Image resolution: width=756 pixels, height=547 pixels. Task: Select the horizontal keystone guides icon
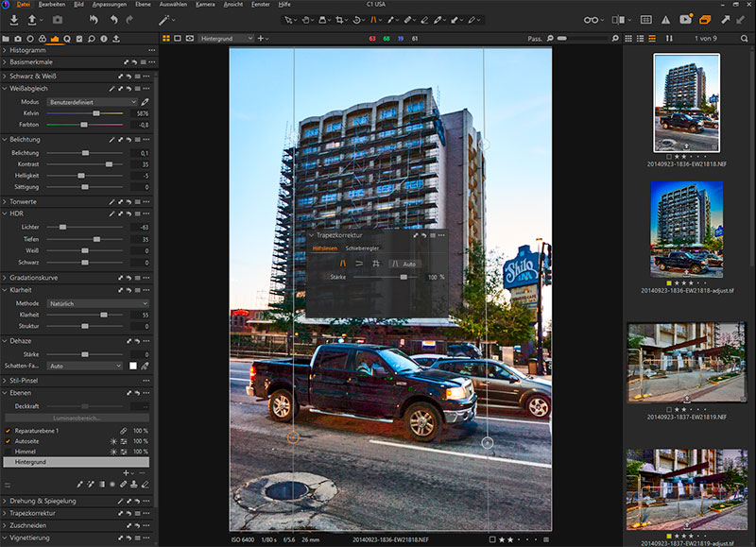tap(359, 264)
